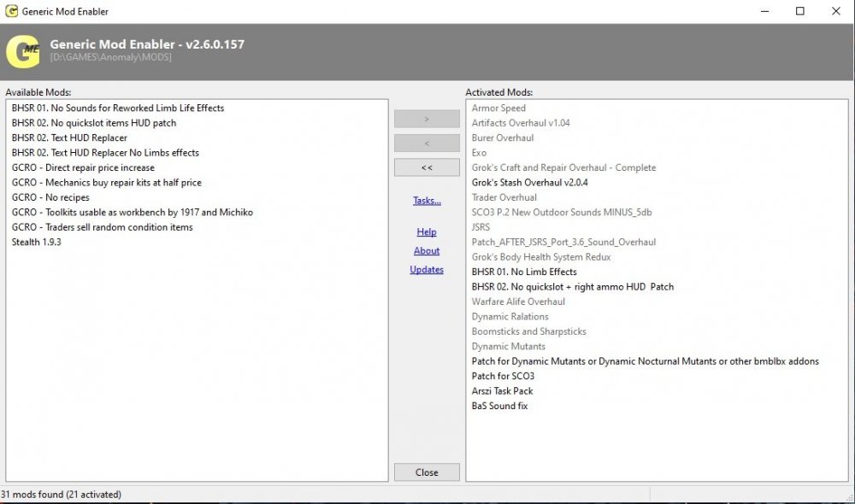Maximize the Generic Mod Enabler window
Viewport: 855px width, 504px height.
coord(800,12)
